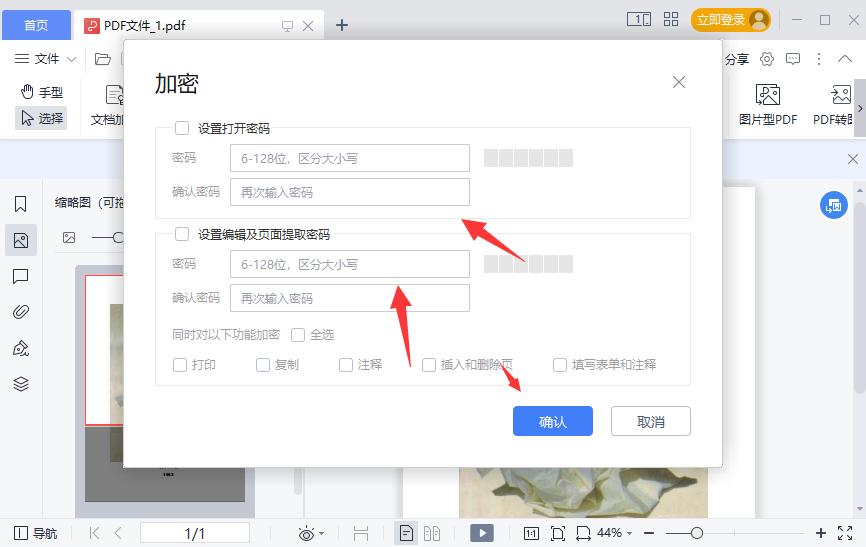
Task: Open the feedback chat bubble icon
Action: tap(793, 59)
